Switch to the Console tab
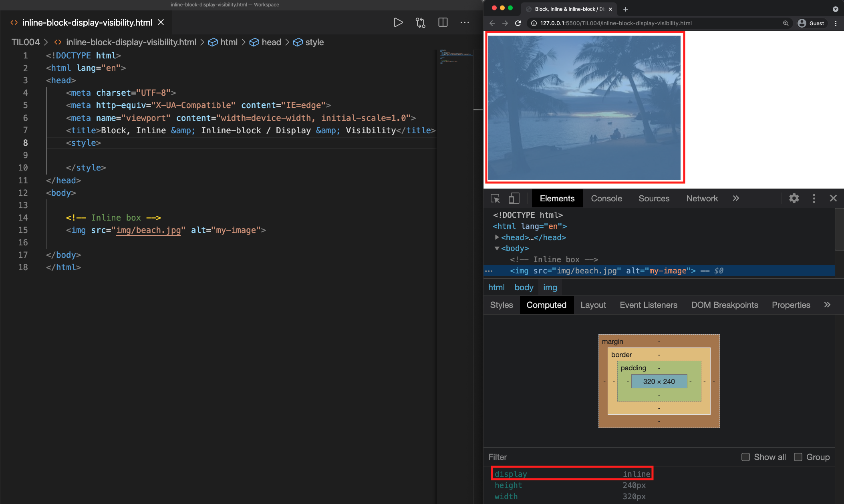This screenshot has height=504, width=844. point(606,199)
